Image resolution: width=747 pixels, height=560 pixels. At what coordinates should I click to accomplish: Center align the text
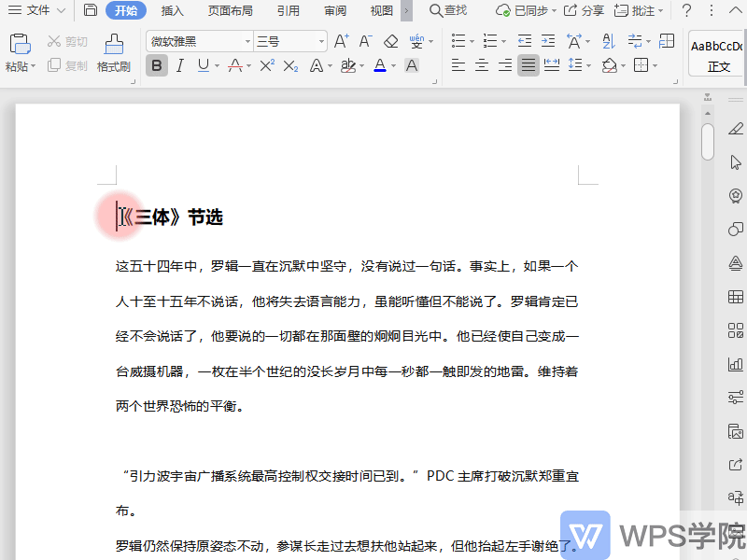click(482, 64)
